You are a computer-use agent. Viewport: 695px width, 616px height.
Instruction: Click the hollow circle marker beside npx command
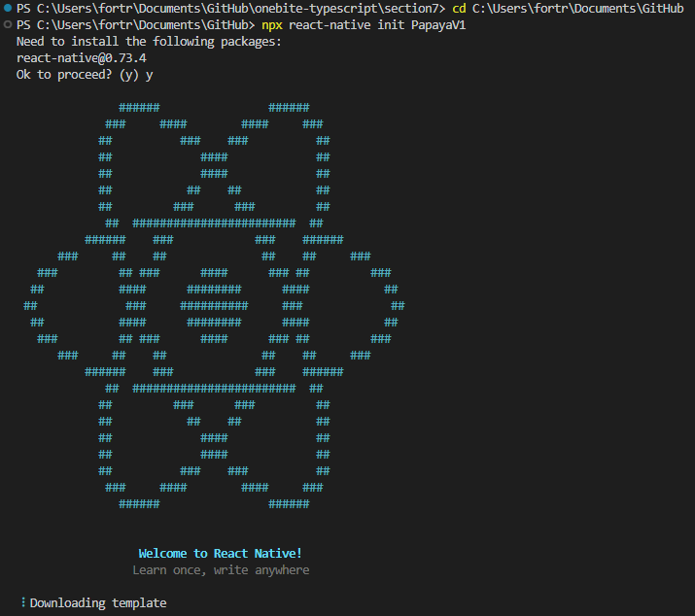point(8,24)
